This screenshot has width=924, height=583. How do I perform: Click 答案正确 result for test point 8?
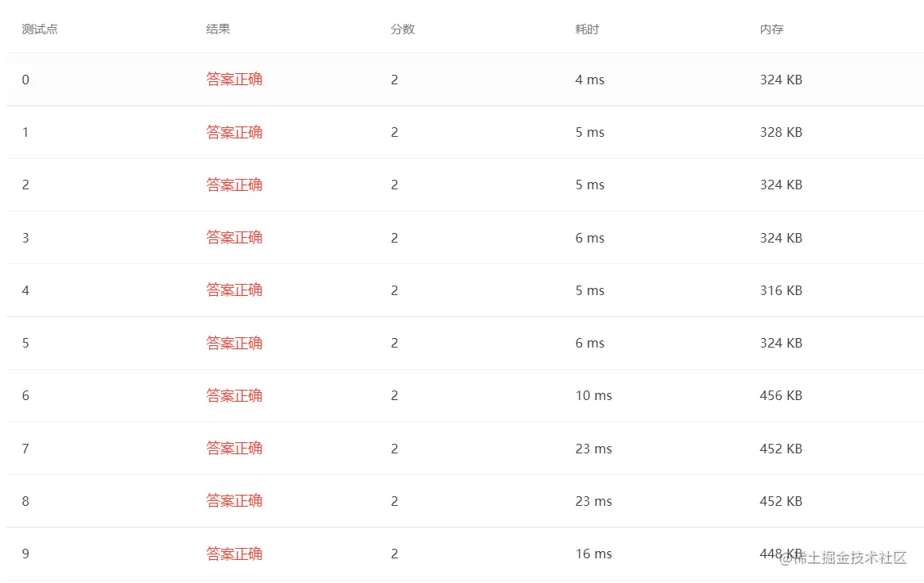pos(235,501)
